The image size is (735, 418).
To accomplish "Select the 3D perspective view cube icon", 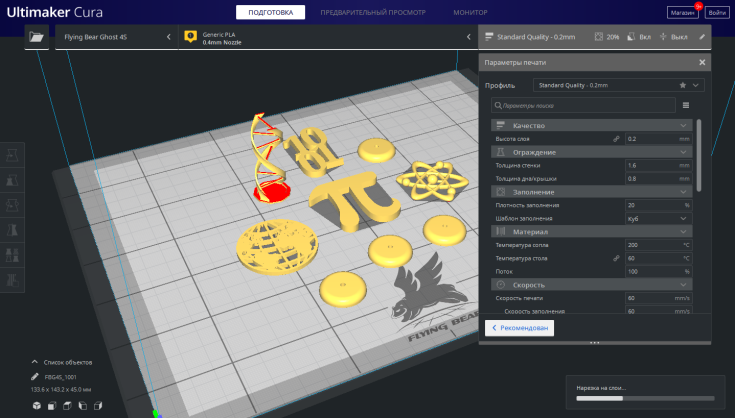I will pos(36,406).
